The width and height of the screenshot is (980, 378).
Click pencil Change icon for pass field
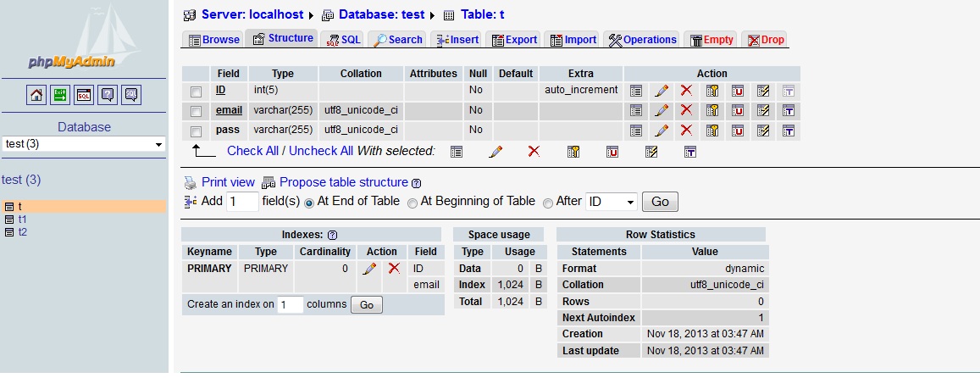click(662, 131)
